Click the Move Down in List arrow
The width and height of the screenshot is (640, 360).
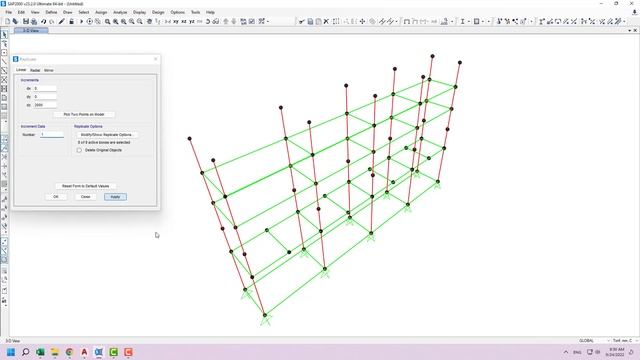pos(233,21)
